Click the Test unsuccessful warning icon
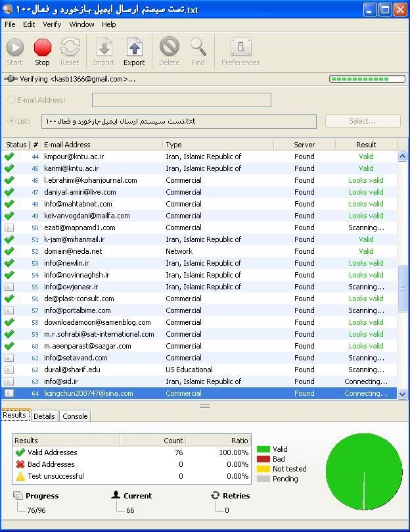The image size is (410, 532). click(x=20, y=476)
